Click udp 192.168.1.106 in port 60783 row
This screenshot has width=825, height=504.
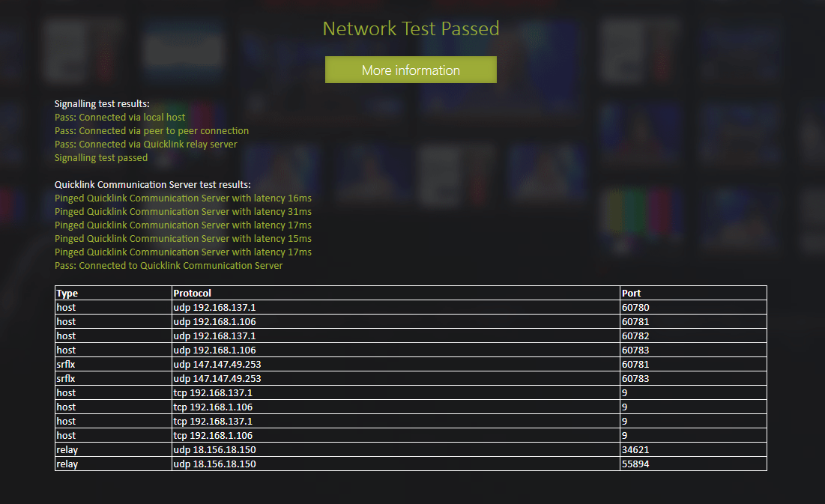(x=396, y=350)
